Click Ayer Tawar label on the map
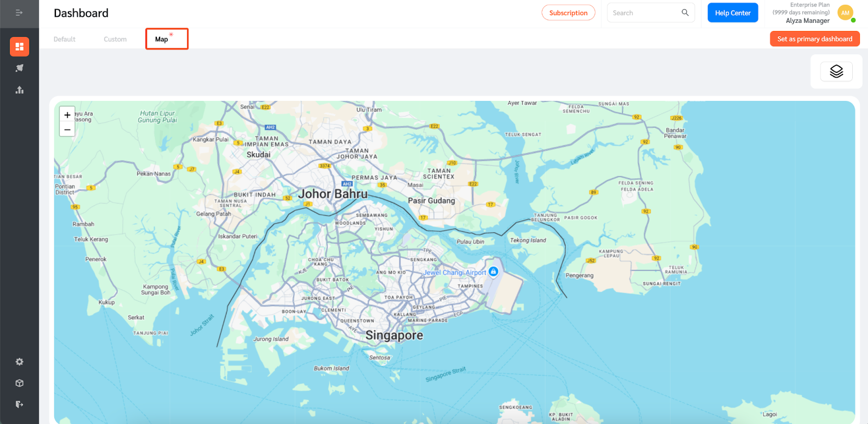The width and height of the screenshot is (868, 424). 522,103
